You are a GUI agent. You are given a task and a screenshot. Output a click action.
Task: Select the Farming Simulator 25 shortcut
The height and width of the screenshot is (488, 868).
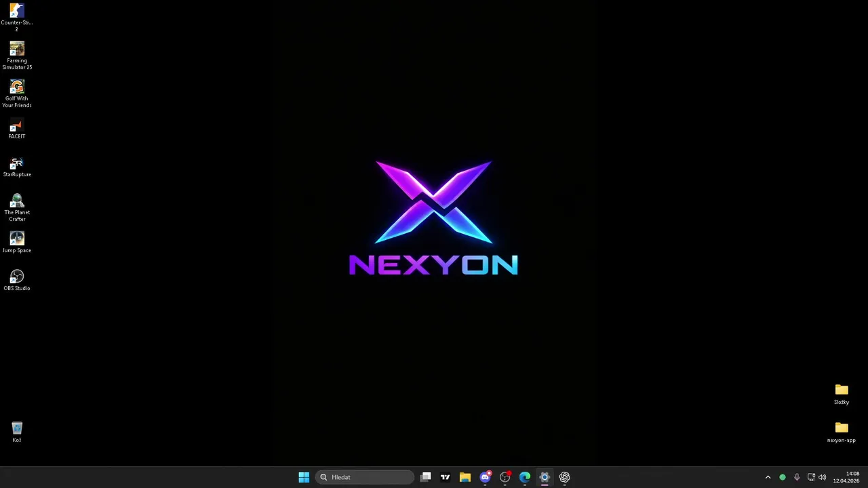(x=17, y=56)
